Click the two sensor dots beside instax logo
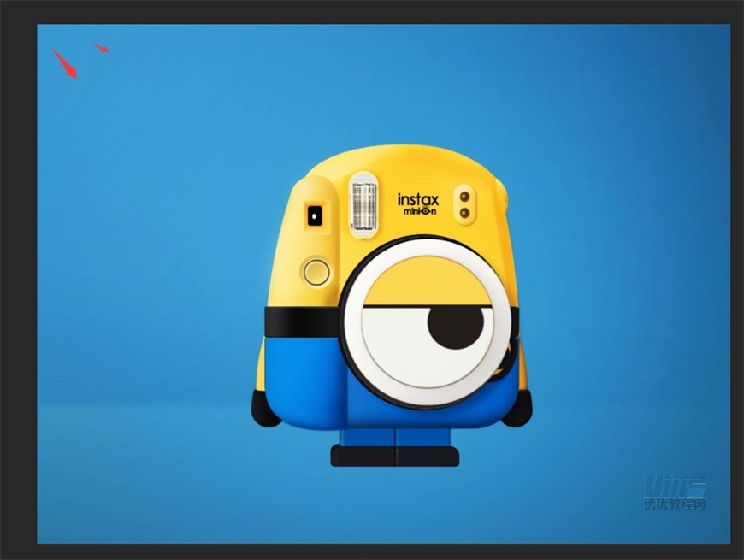 coord(465,205)
